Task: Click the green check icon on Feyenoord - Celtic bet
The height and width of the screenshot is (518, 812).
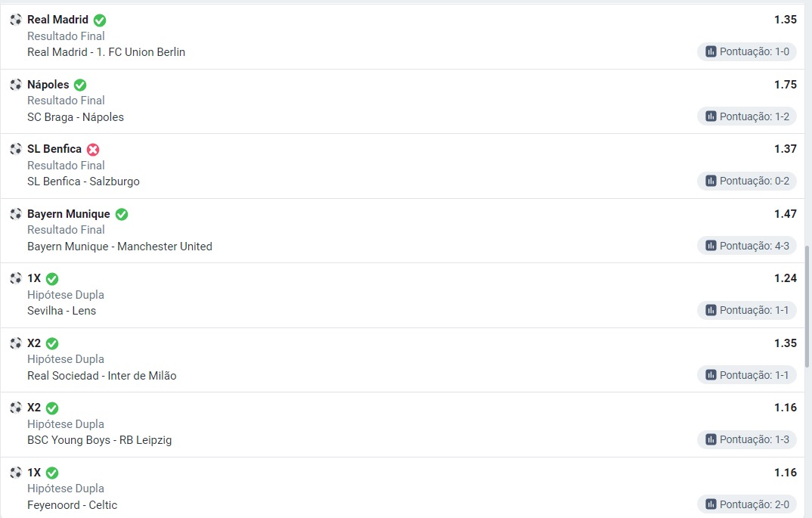Action: [52, 473]
